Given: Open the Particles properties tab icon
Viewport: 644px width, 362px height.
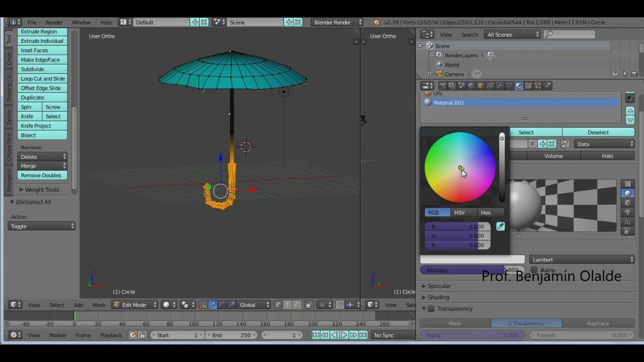Looking at the screenshot, I should (538, 86).
